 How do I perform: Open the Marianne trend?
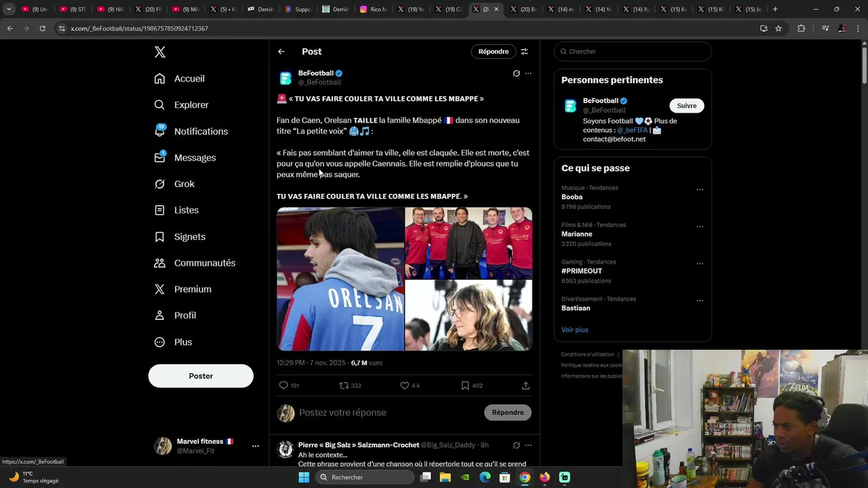point(576,234)
